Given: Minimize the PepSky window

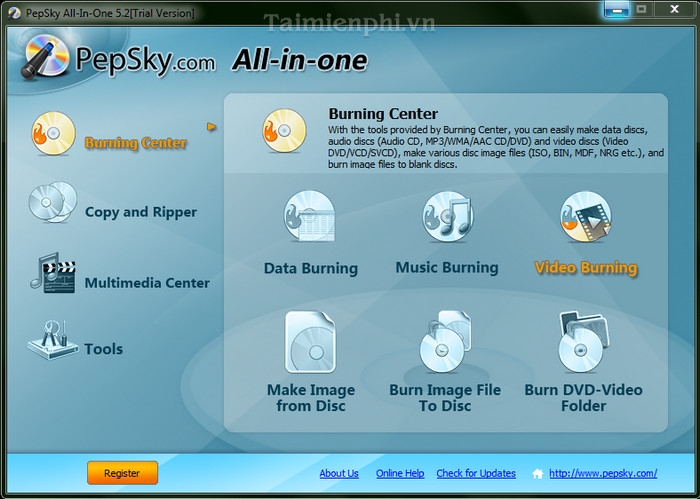Looking at the screenshot, I should (617, 9).
